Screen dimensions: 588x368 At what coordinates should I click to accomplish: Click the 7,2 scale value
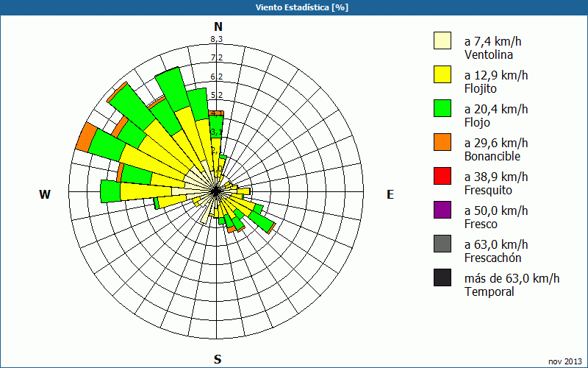[x=216, y=57]
